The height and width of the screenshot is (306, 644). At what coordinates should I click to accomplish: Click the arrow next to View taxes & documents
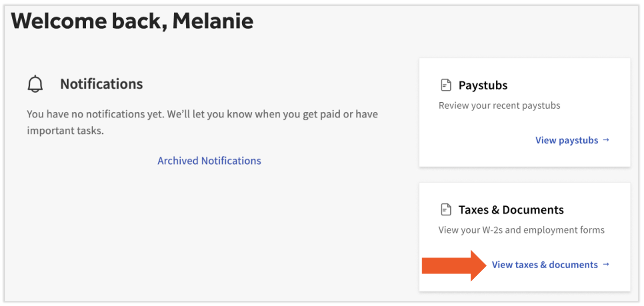[607, 264]
